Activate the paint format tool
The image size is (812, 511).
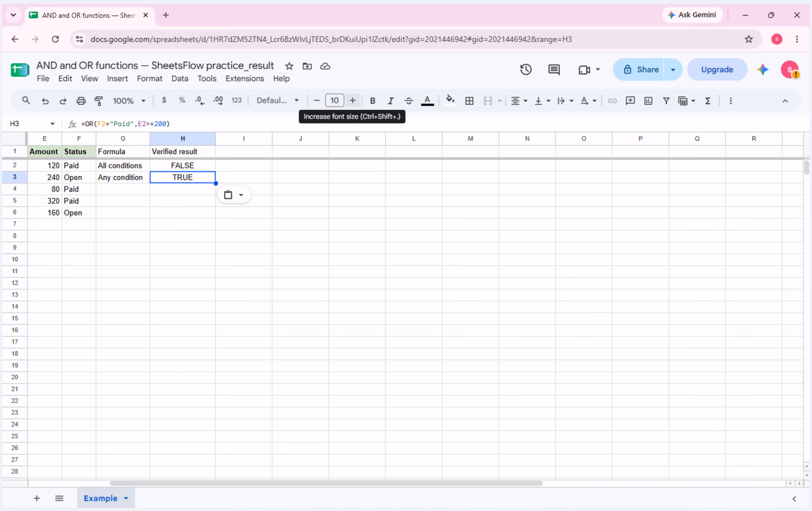click(99, 101)
